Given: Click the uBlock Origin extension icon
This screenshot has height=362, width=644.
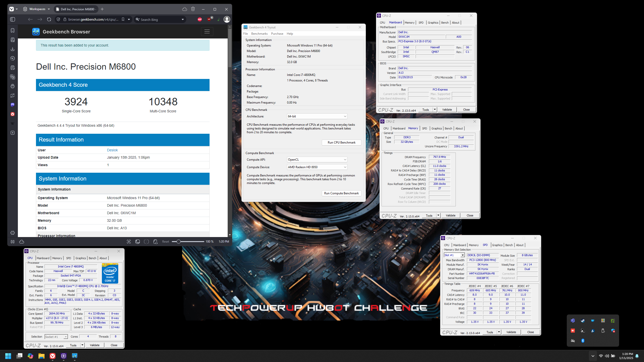Looking at the screenshot, I should click(x=209, y=19).
